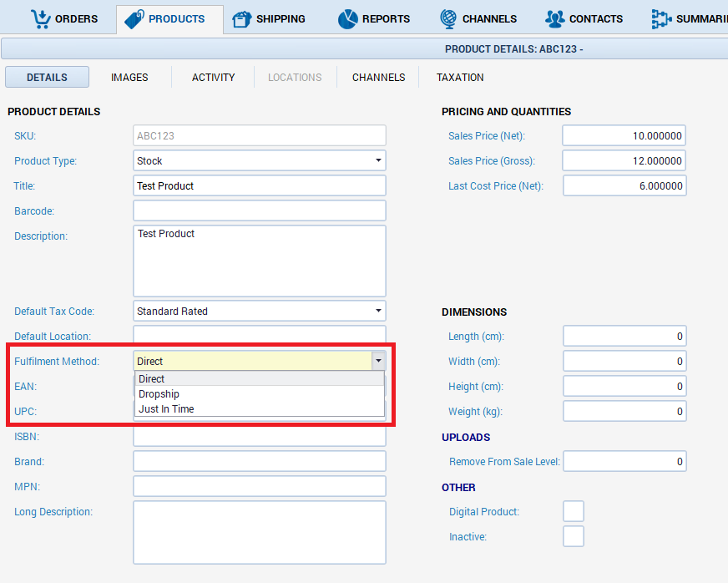The width and height of the screenshot is (728, 583).
Task: Click the Dimensions heading
Action: point(474,312)
